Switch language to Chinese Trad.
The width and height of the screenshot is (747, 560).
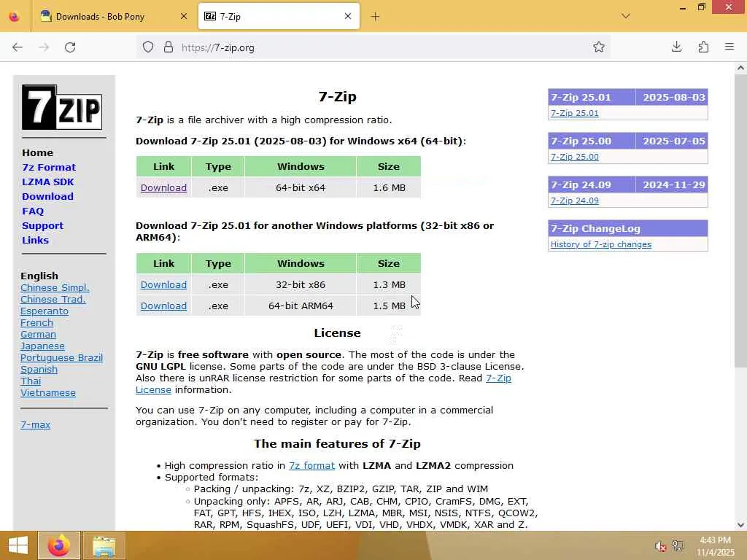pyautogui.click(x=53, y=299)
